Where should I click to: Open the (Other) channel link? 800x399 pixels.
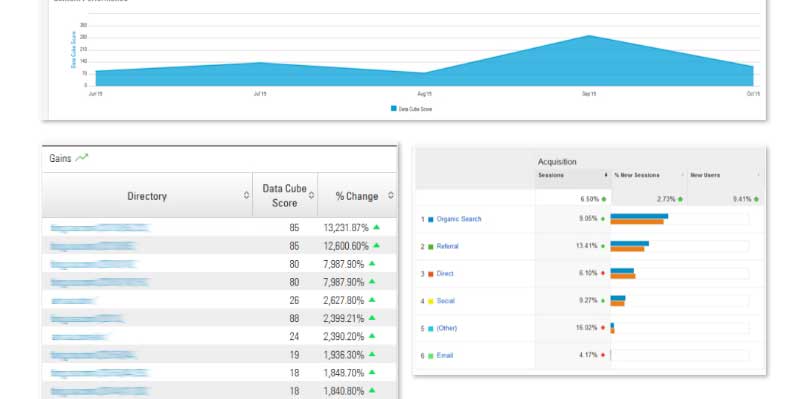pos(446,328)
